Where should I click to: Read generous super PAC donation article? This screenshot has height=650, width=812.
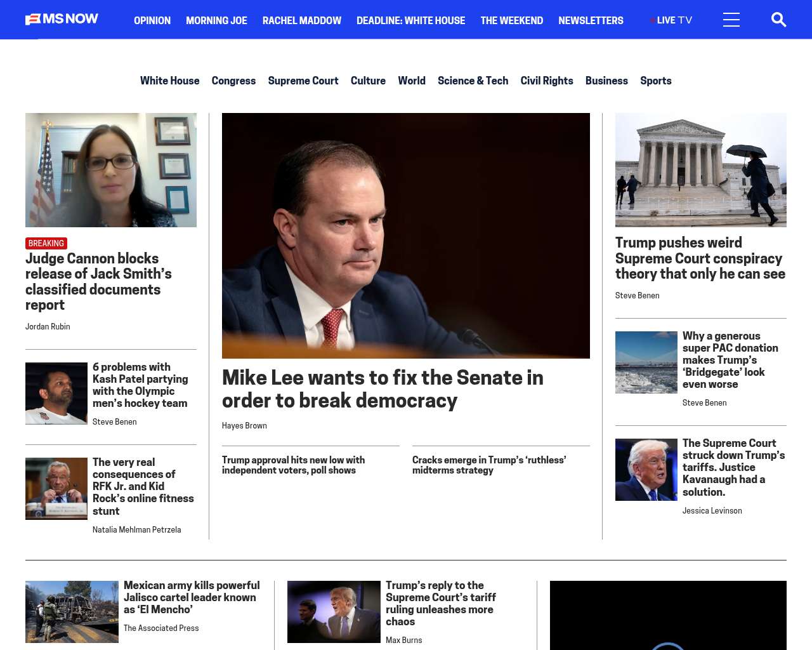(x=730, y=360)
